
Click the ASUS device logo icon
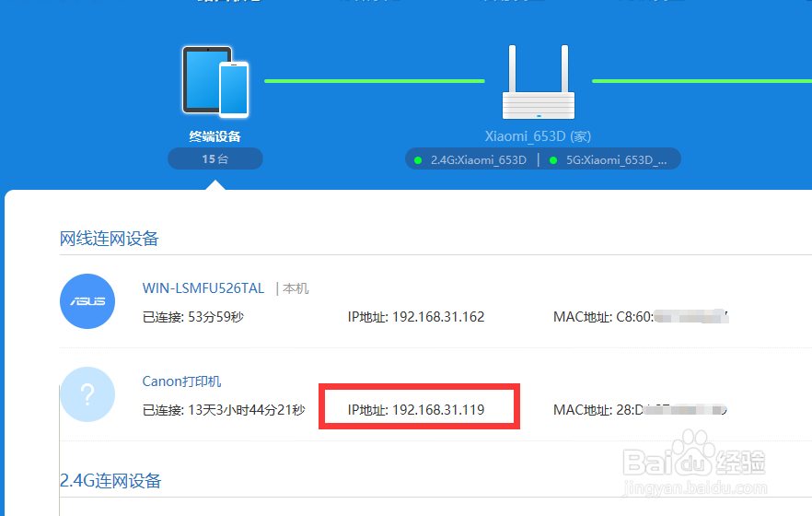87,301
